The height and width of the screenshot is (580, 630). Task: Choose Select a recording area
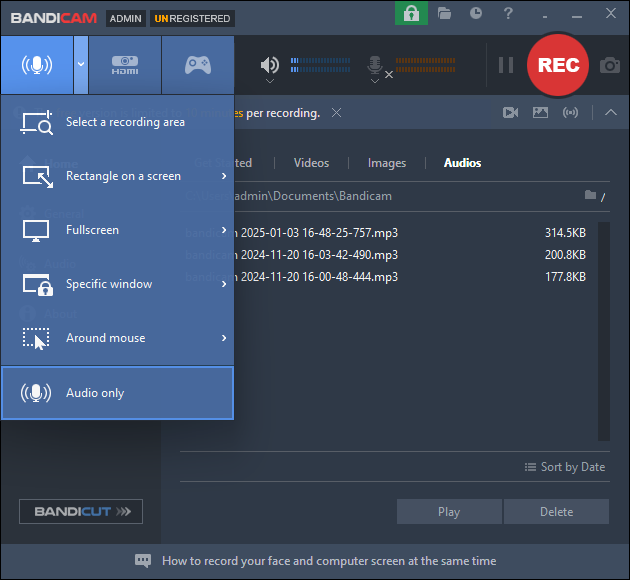117,122
